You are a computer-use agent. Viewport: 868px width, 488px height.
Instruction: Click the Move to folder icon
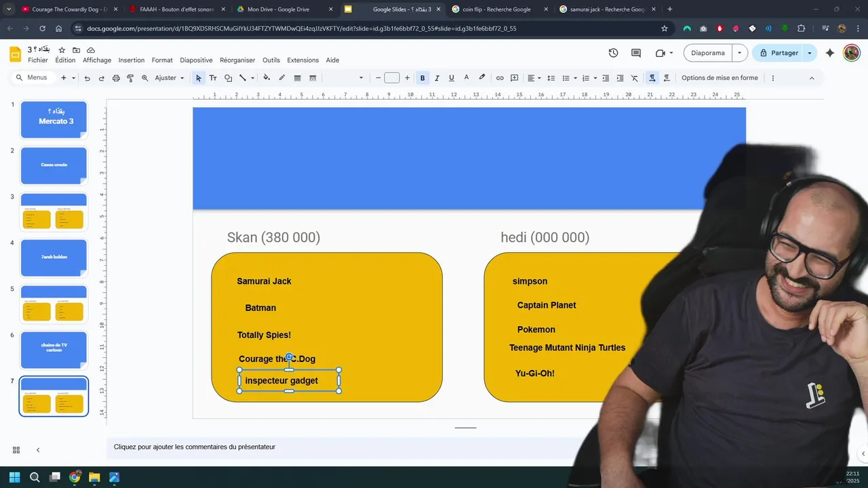(x=76, y=50)
